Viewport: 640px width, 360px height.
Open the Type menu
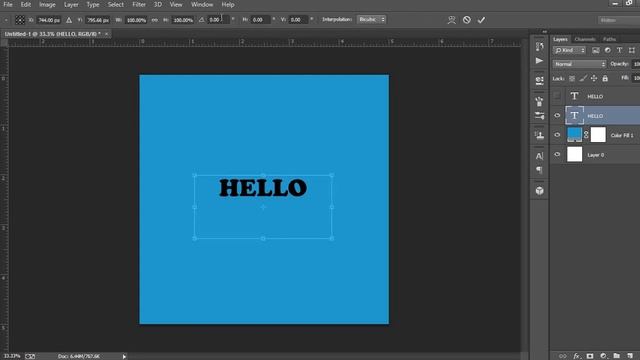tap(93, 5)
